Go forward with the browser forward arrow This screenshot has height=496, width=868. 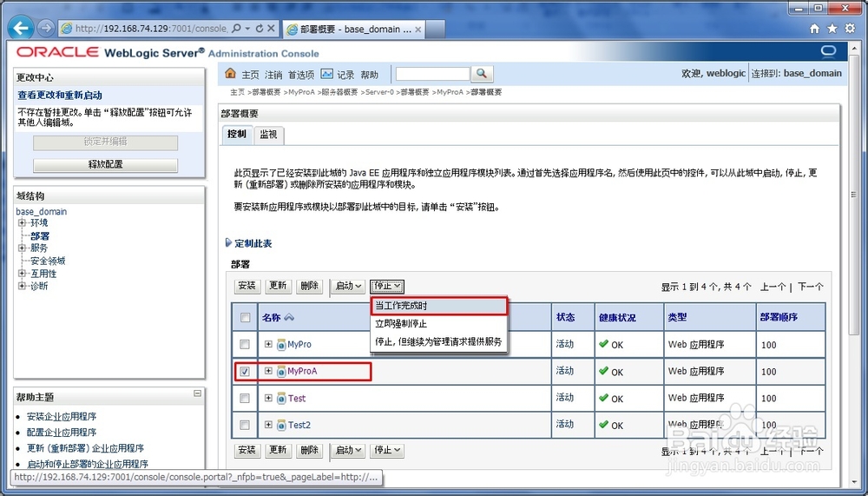click(45, 28)
